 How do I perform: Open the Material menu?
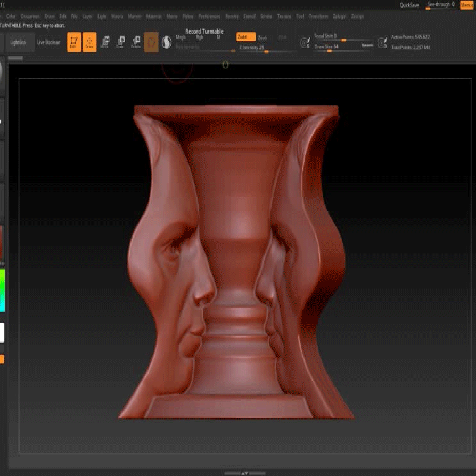click(x=154, y=16)
